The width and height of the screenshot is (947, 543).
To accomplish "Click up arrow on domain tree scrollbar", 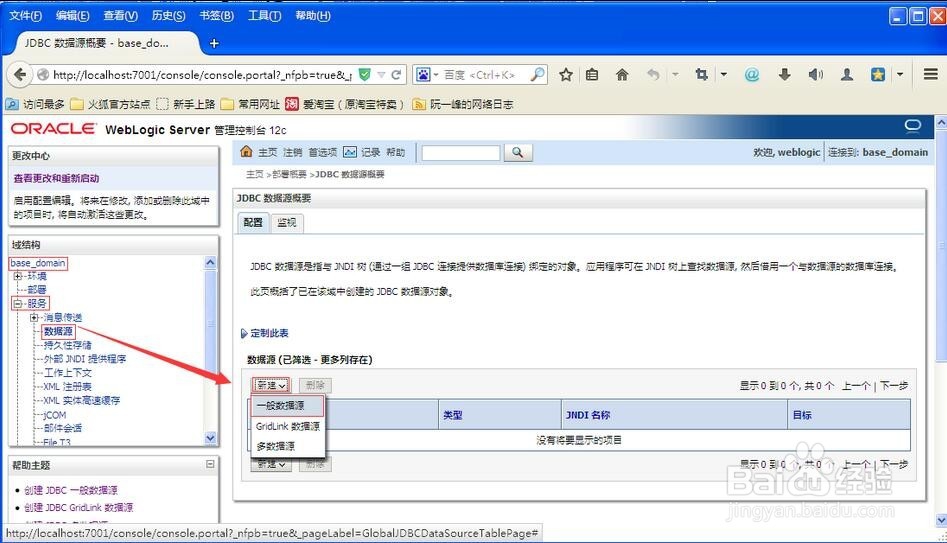I will point(210,262).
